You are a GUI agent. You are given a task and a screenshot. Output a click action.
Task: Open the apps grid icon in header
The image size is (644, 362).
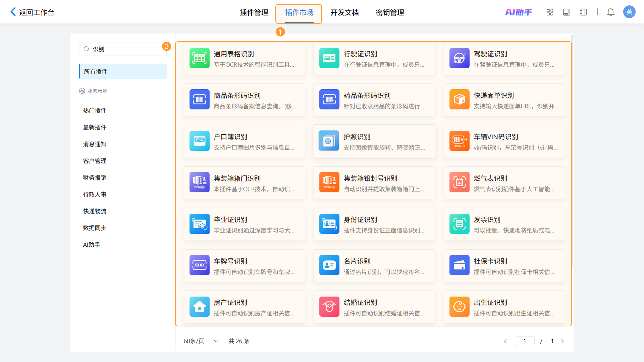pyautogui.click(x=550, y=12)
